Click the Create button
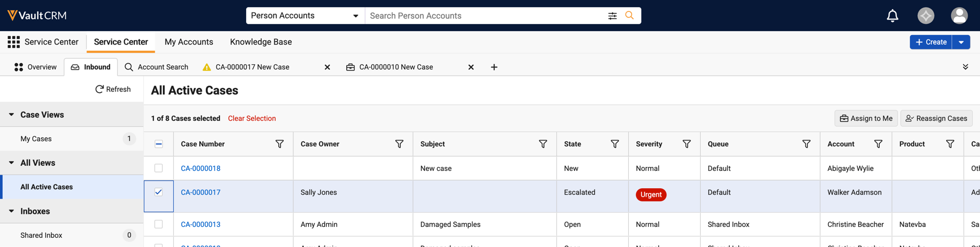Image resolution: width=980 pixels, height=247 pixels. pyautogui.click(x=931, y=42)
